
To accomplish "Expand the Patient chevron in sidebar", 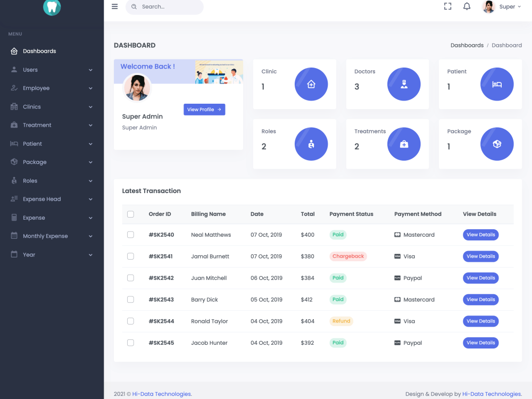I will (90, 144).
